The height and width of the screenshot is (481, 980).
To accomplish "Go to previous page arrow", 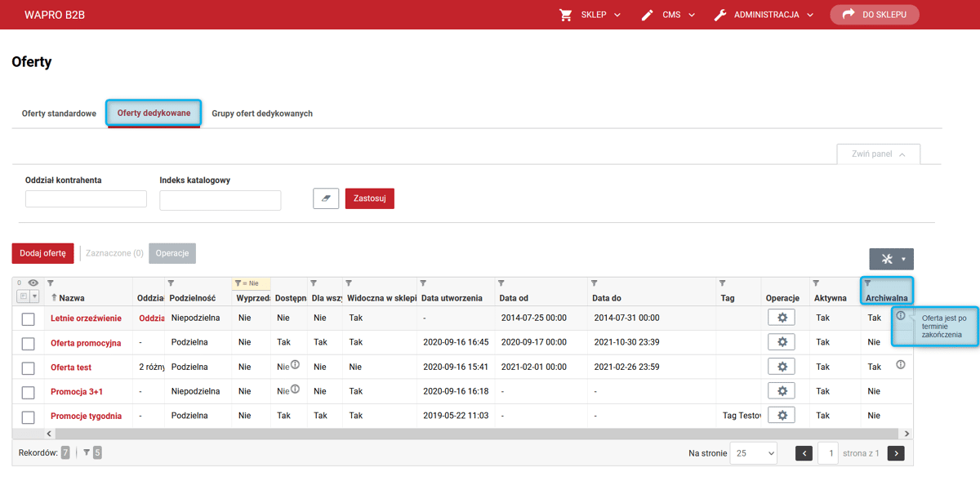I will [x=804, y=453].
